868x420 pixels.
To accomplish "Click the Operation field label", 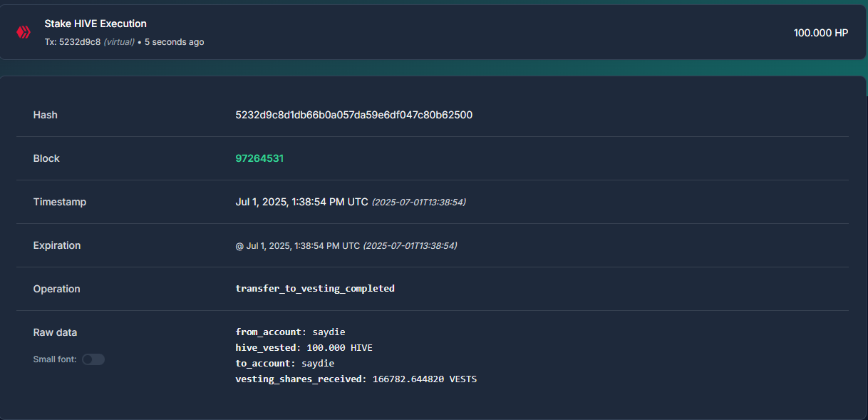I will pyautogui.click(x=56, y=289).
